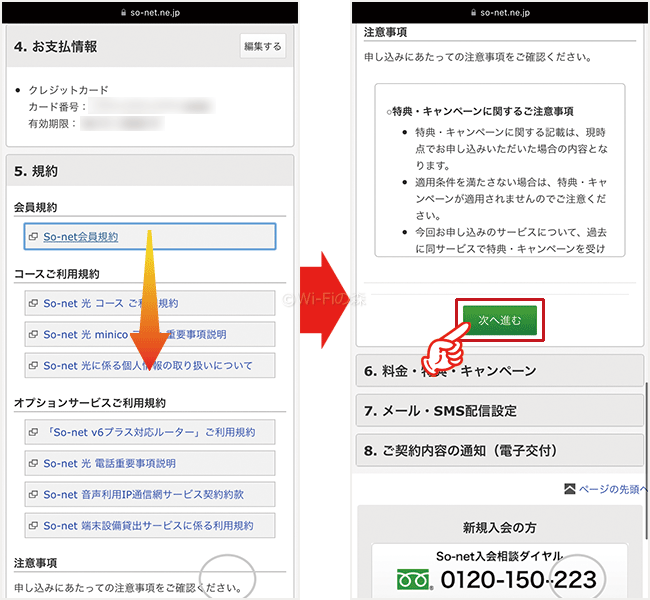Click phone number 0120-150-223
Screen dimensions: 650x600
[518, 580]
